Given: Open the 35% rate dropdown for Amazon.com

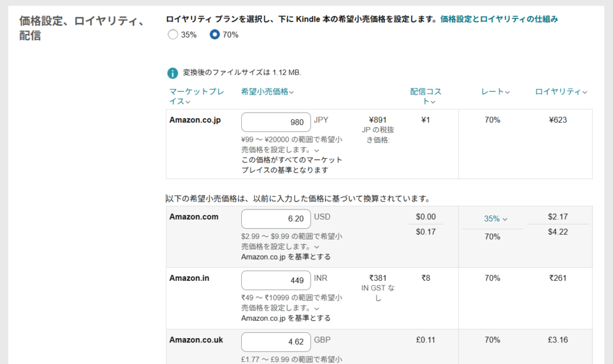Looking at the screenshot, I should coord(495,219).
